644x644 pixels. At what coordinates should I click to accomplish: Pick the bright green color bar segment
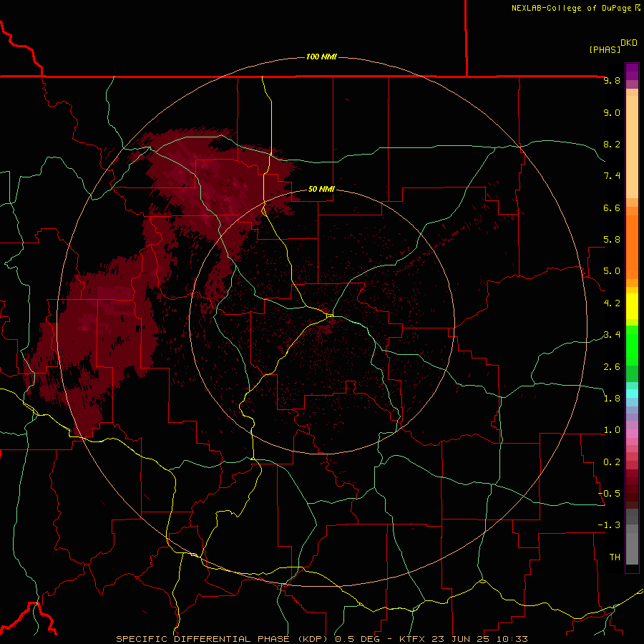pos(632,346)
